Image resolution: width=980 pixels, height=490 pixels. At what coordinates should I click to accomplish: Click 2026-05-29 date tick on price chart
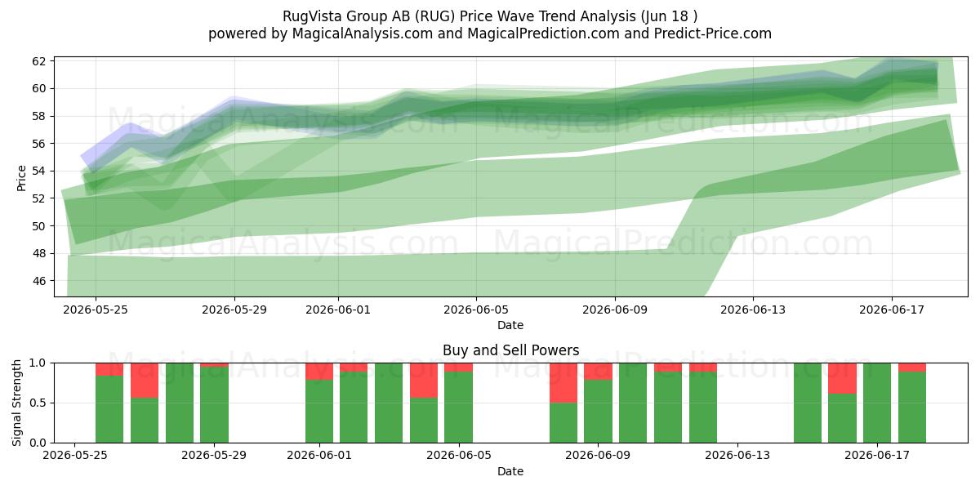[x=234, y=310]
